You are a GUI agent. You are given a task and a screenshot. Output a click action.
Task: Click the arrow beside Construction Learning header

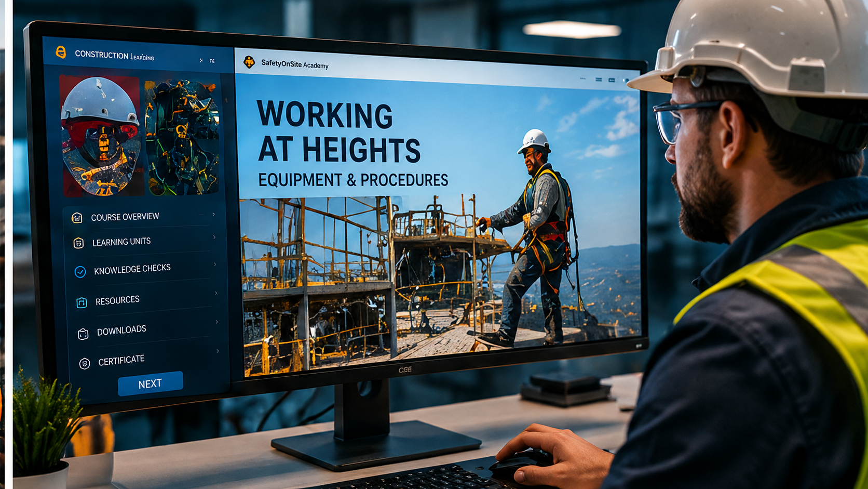(x=201, y=61)
